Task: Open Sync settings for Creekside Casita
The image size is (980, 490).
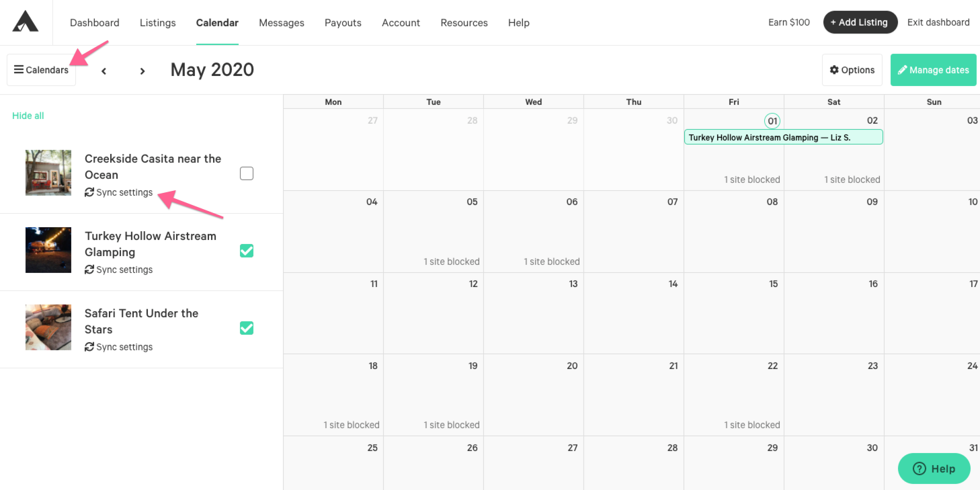Action: [x=119, y=192]
